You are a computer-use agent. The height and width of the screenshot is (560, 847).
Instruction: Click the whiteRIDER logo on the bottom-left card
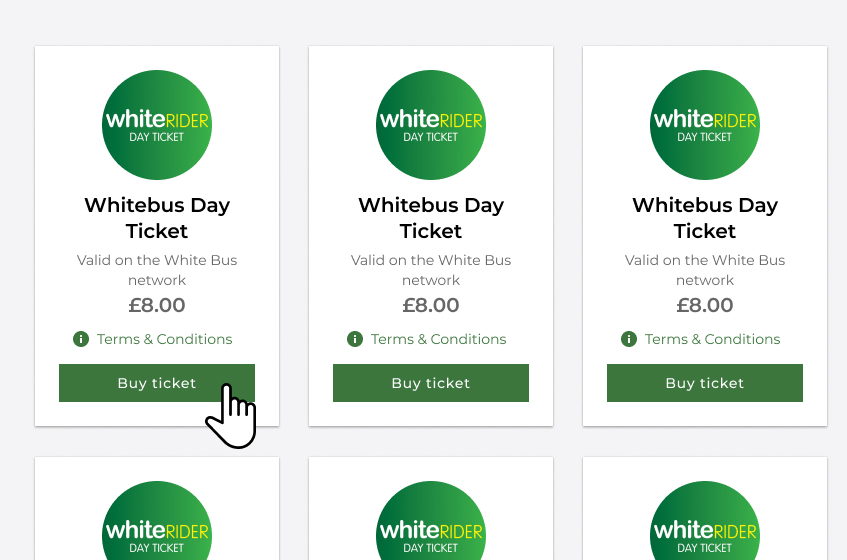coord(157,521)
